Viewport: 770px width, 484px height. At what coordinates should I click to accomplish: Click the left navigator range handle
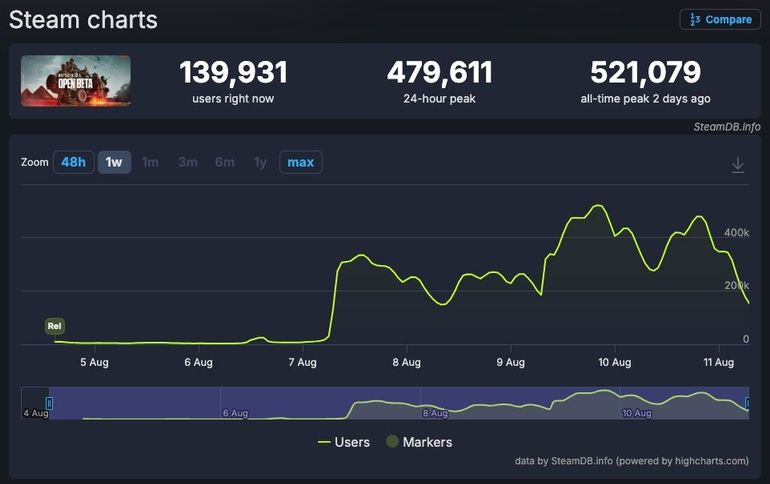[x=49, y=403]
